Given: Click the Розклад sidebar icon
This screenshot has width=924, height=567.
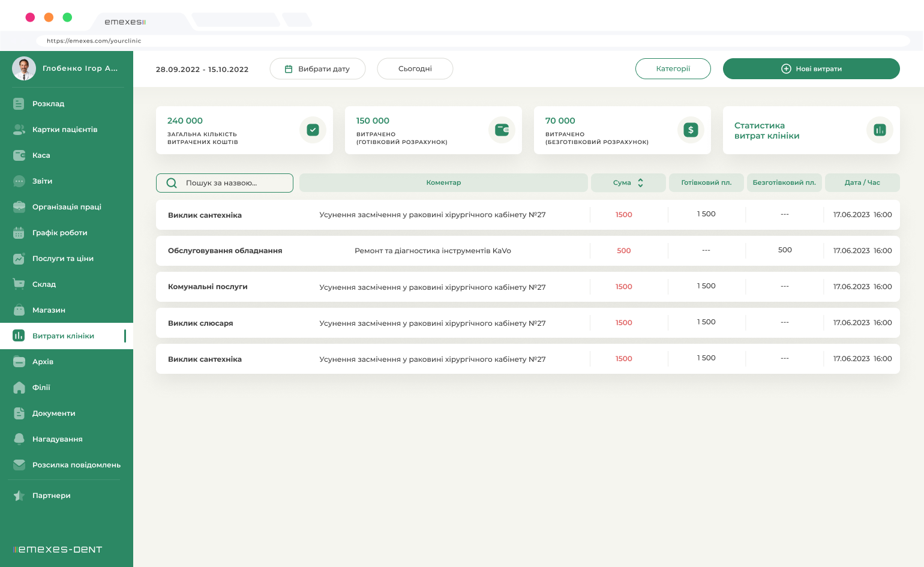Looking at the screenshot, I should tap(19, 104).
